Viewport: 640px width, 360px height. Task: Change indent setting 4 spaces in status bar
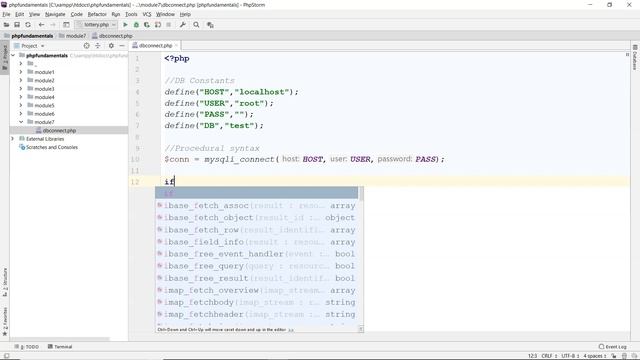[x=595, y=356]
